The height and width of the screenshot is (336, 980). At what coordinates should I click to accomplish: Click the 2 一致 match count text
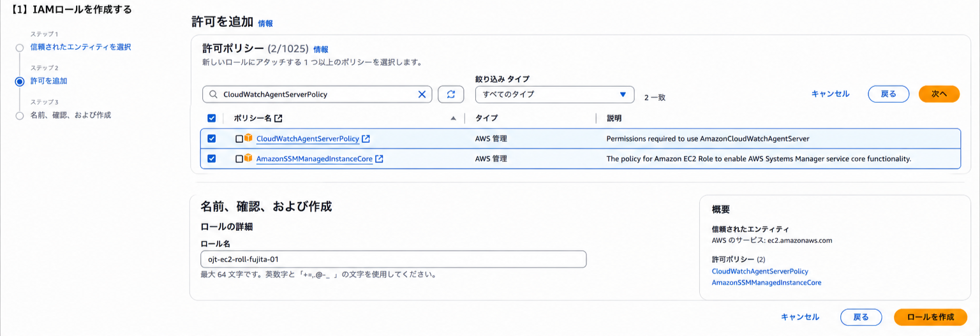click(x=655, y=98)
